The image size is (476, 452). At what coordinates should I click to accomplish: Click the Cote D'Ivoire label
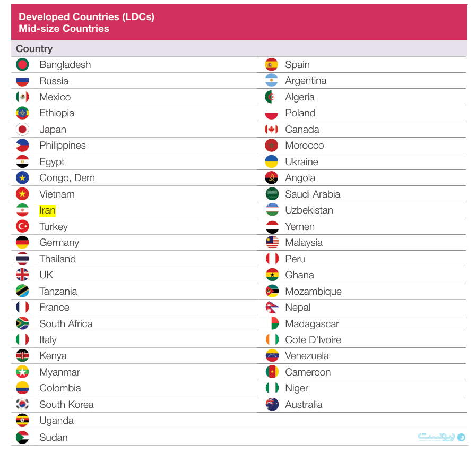pyautogui.click(x=313, y=339)
